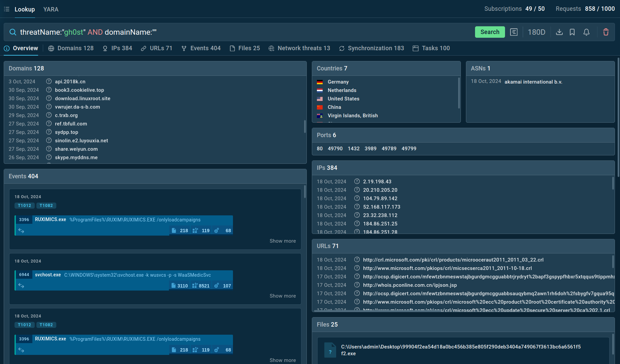Open the sidebar menu list icon
The image size is (620, 364).
[x=6, y=9]
